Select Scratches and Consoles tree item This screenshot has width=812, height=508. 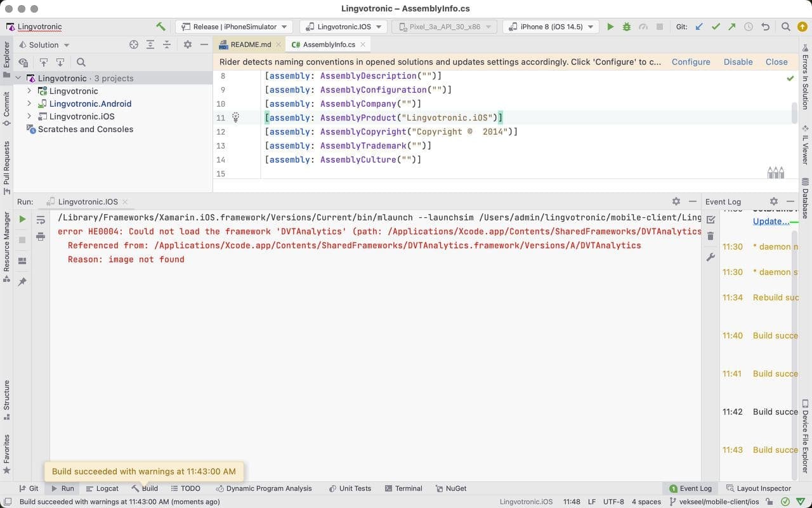(86, 129)
